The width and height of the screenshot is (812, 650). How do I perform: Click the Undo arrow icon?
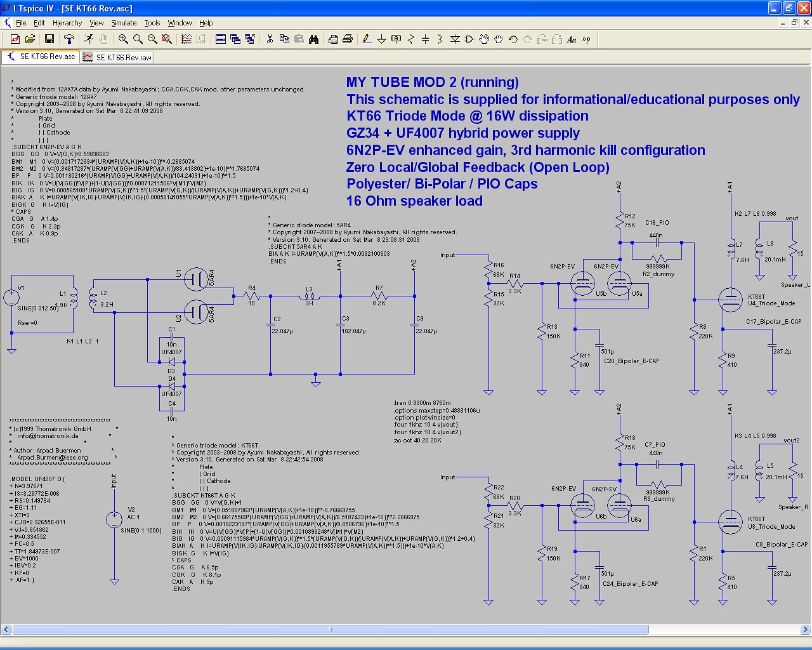point(513,39)
